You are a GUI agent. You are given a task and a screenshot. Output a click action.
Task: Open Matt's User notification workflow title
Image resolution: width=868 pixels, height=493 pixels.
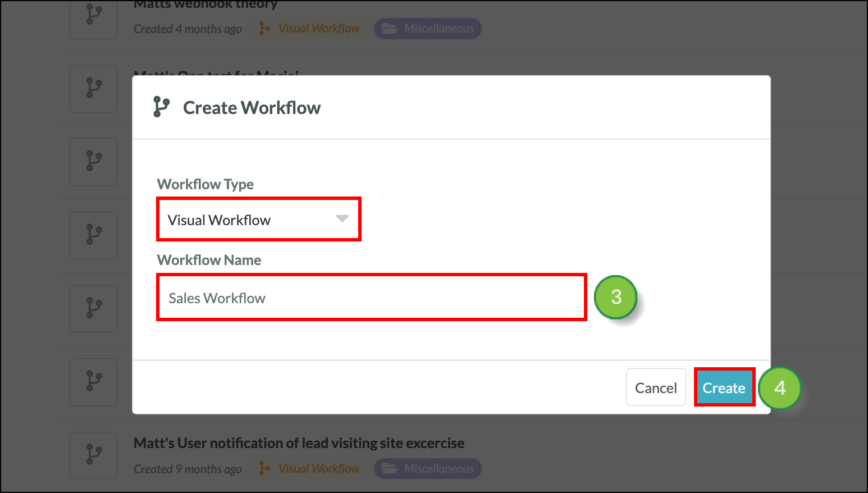pos(299,443)
